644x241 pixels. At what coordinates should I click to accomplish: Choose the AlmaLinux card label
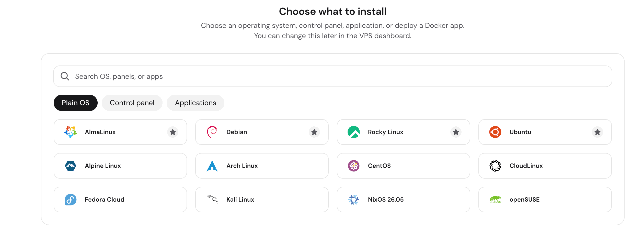[x=100, y=132]
